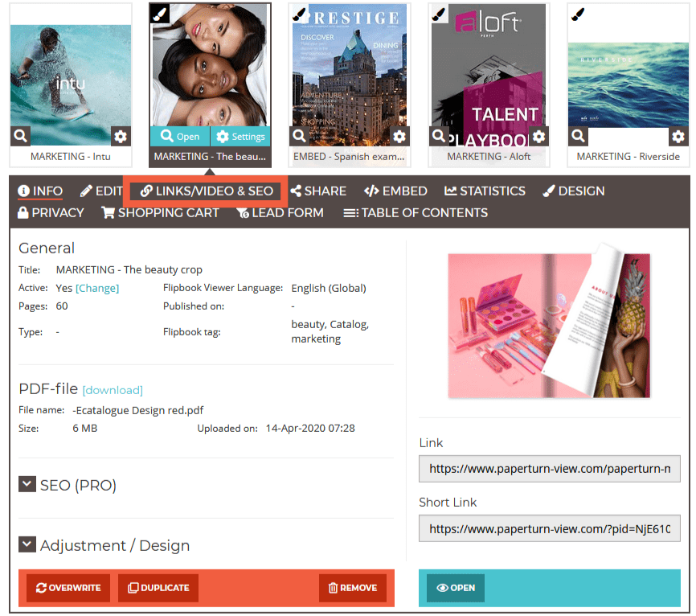
Task: Open the LEAD FORM tab
Action: (x=280, y=213)
